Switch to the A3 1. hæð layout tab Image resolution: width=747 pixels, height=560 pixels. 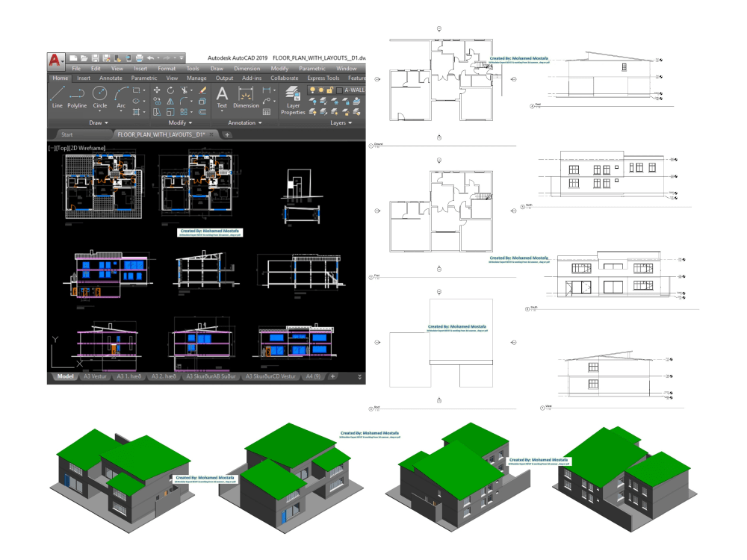(129, 376)
